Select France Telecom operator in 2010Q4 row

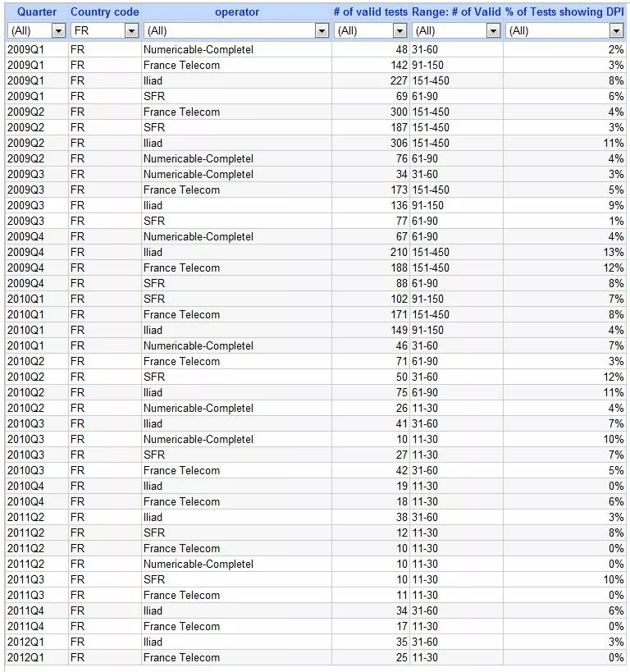click(x=182, y=501)
